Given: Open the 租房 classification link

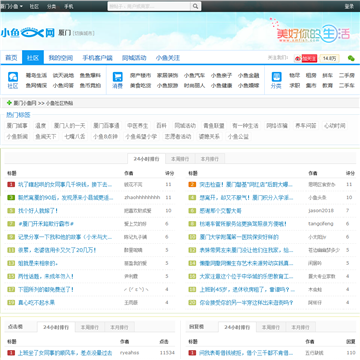Looking at the screenshot, I should click(311, 75).
